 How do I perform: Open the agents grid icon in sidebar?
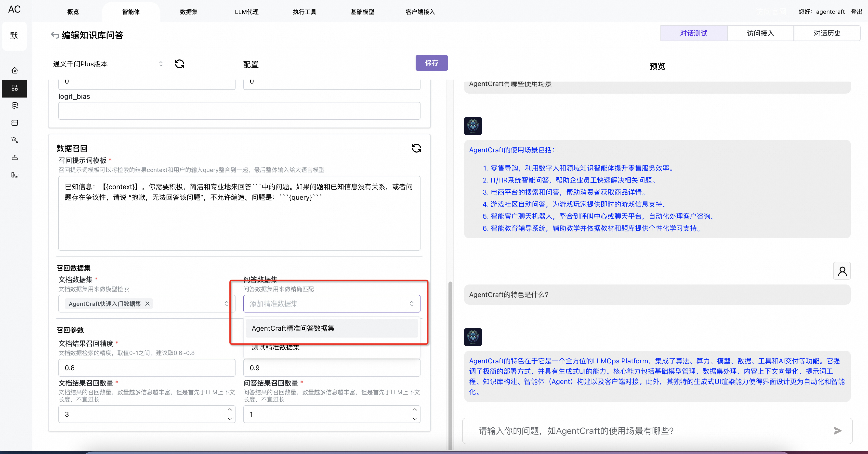pos(14,88)
